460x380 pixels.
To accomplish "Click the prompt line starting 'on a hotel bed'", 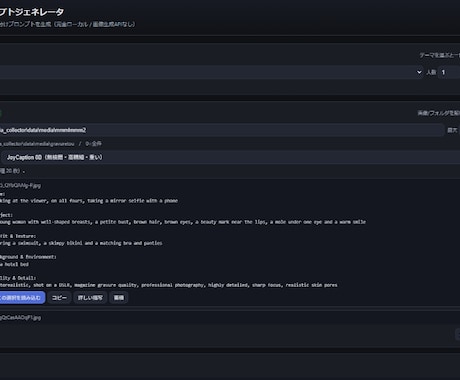I will point(14,264).
